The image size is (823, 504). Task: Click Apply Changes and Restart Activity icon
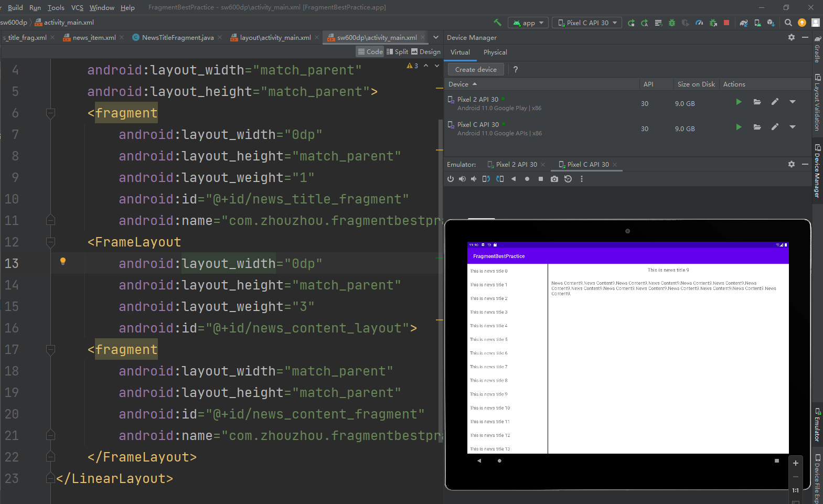coord(631,23)
